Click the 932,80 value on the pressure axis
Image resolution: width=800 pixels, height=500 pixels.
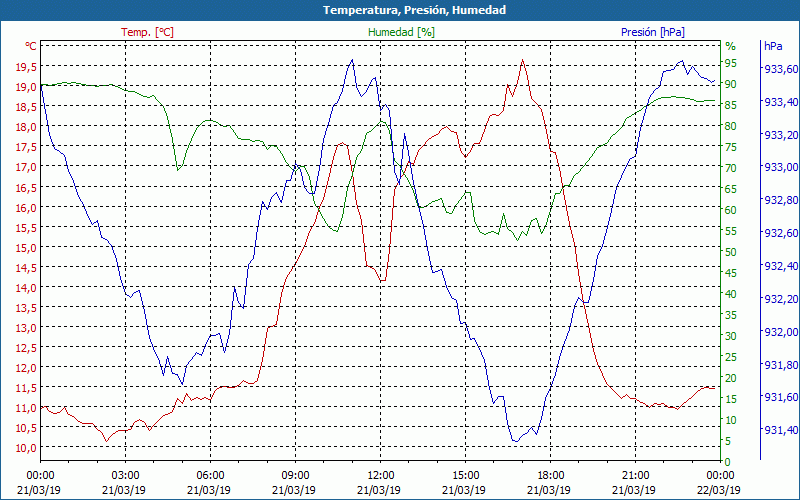tap(781, 200)
